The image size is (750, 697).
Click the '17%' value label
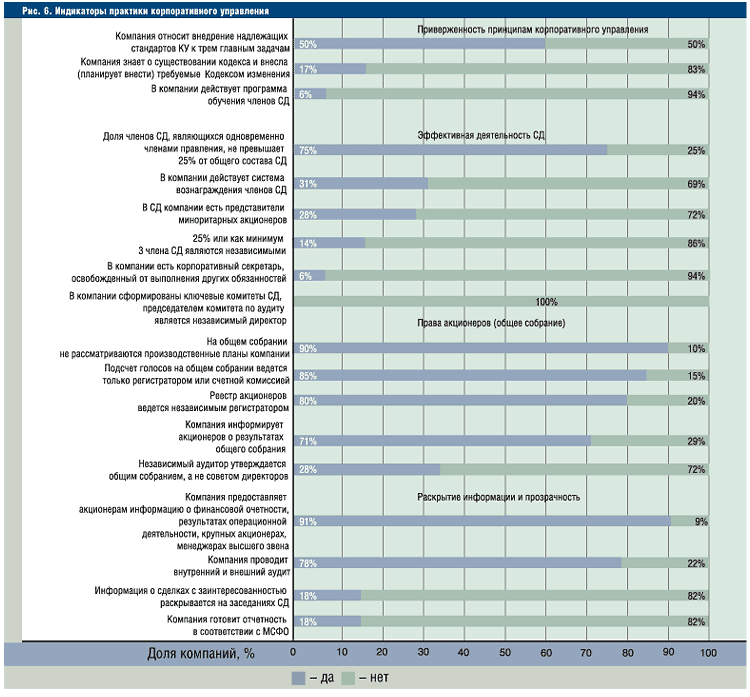pos(308,69)
